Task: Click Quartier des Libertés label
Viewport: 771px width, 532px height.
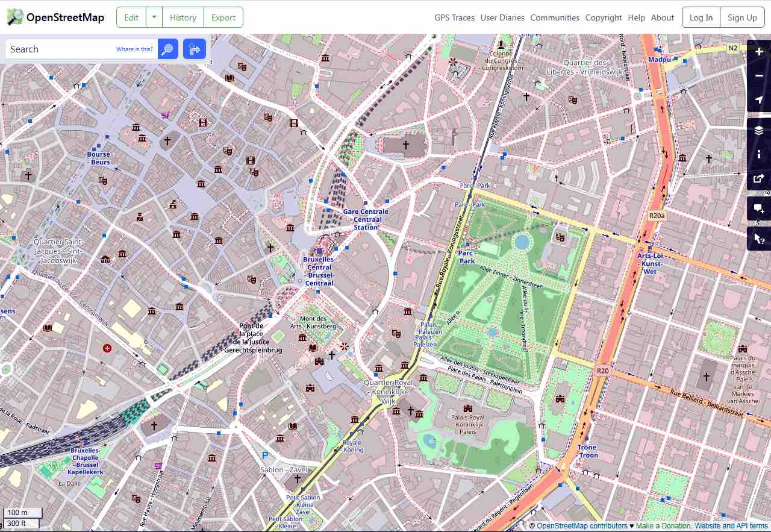Action: point(585,67)
